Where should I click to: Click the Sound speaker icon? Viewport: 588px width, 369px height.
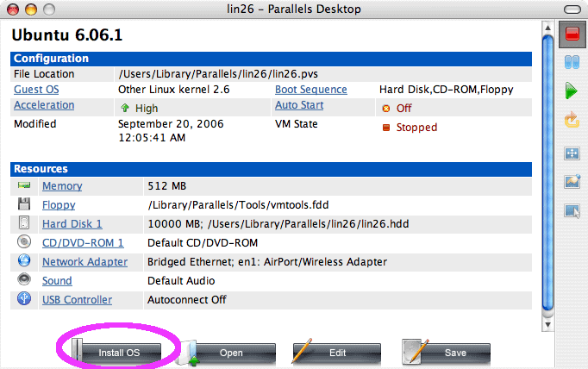[x=24, y=280]
